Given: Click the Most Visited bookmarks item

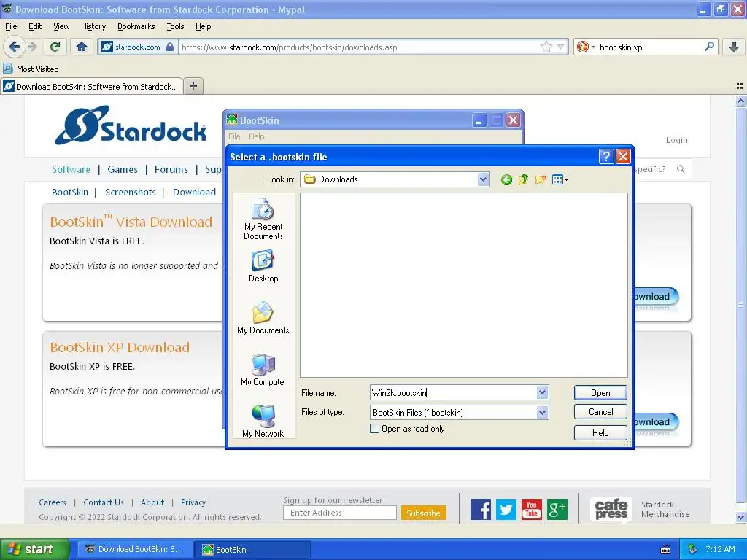Looking at the screenshot, I should pyautogui.click(x=31, y=69).
